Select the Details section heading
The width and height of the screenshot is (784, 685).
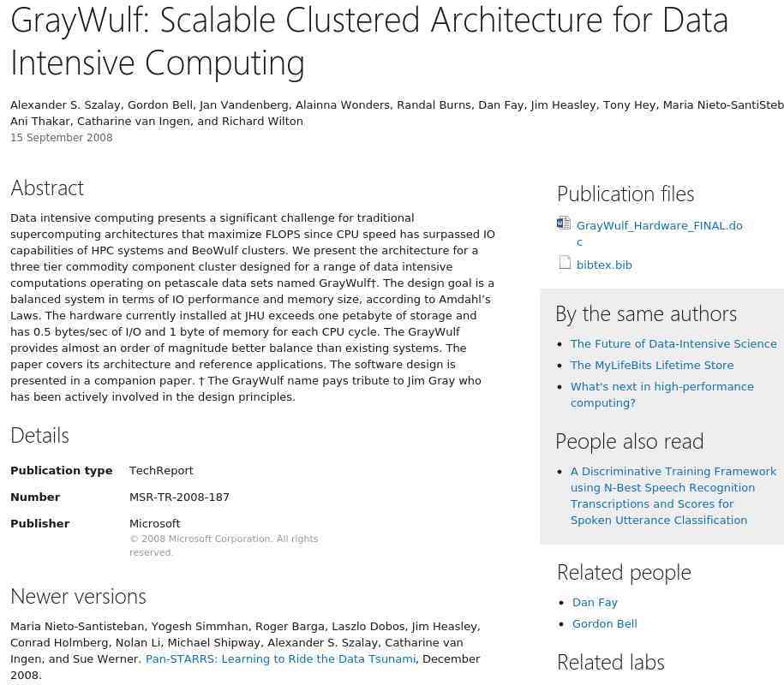(39, 436)
